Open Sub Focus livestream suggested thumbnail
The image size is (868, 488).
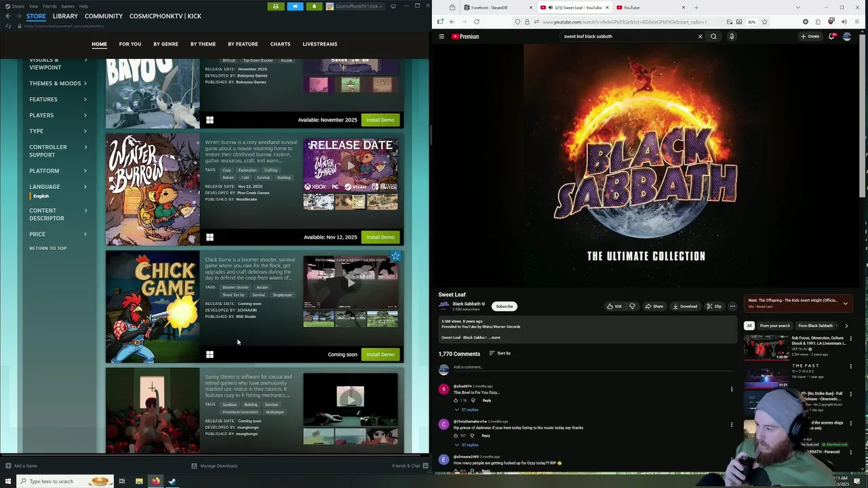766,346
